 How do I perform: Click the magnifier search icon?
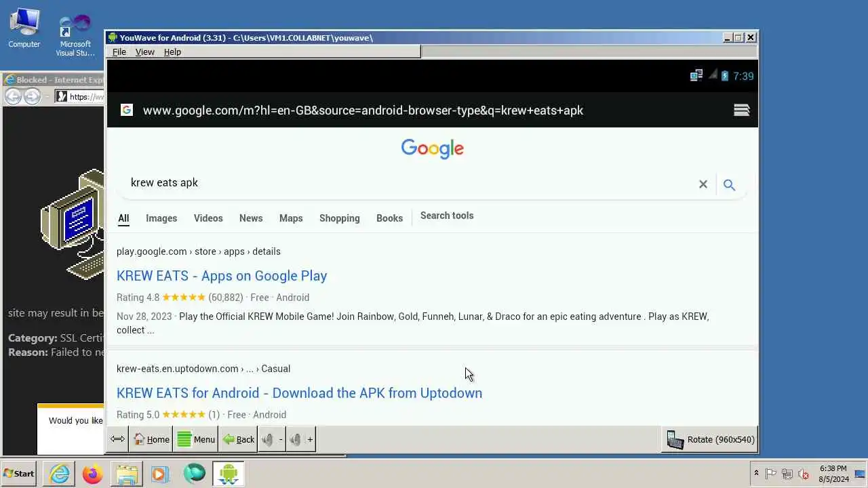[x=729, y=184]
